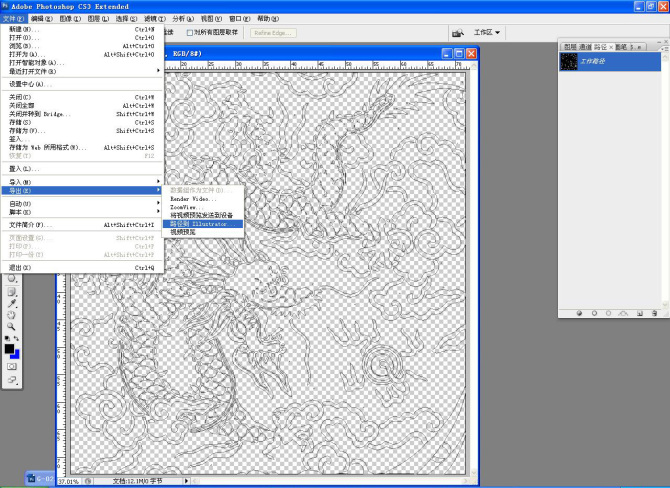Click fill path with foreground color icon
Image resolution: width=670 pixels, height=488 pixels.
pyautogui.click(x=578, y=313)
